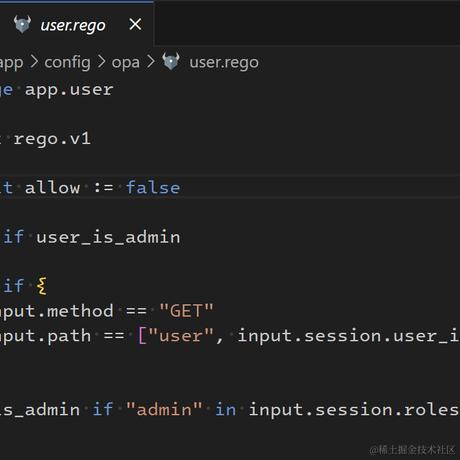Select the user.rego tab title
The width and height of the screenshot is (460, 460).
click(73, 26)
